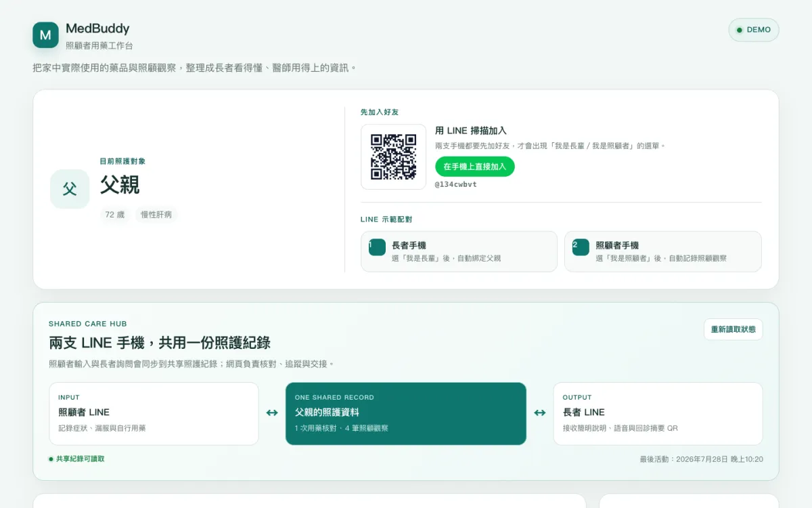This screenshot has width=812, height=508.
Task: Click the LINE 示範配對 section label
Action: [x=386, y=219]
